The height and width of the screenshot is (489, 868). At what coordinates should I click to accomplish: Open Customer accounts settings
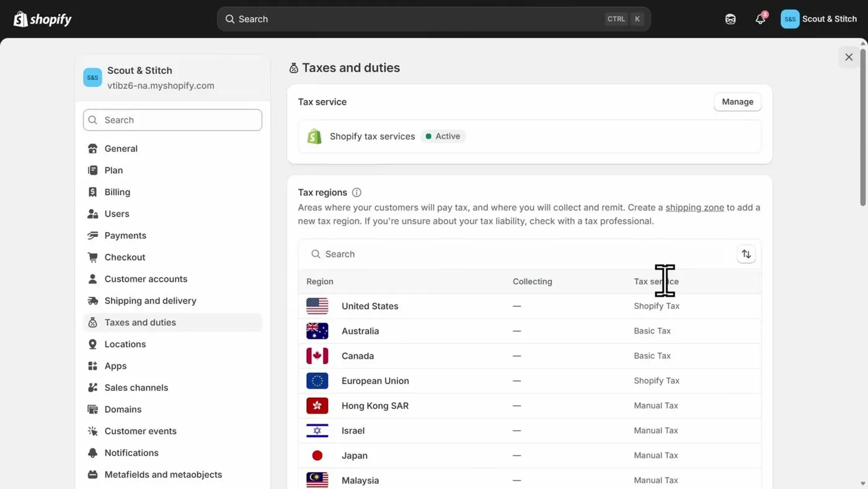tap(172, 279)
